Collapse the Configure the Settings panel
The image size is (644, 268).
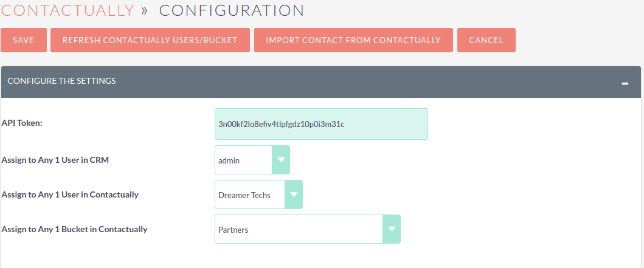click(x=625, y=84)
